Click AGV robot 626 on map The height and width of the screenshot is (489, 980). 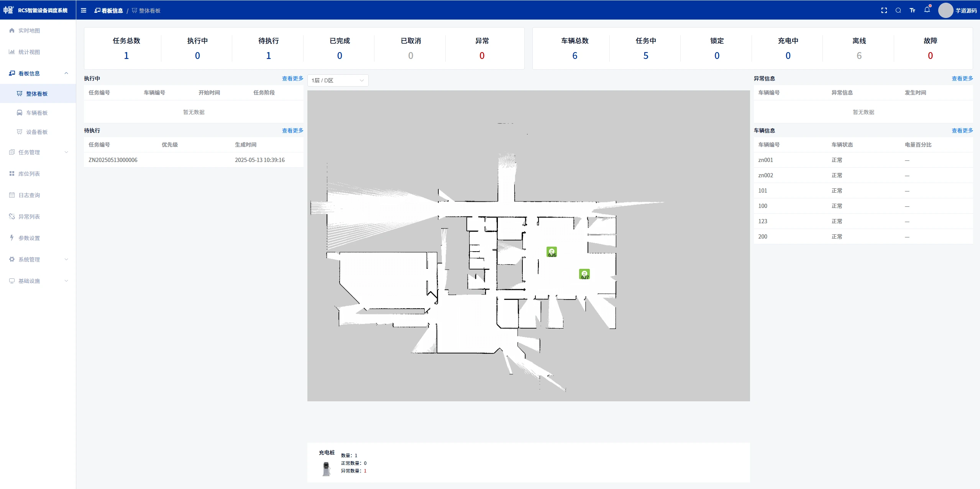[552, 252]
